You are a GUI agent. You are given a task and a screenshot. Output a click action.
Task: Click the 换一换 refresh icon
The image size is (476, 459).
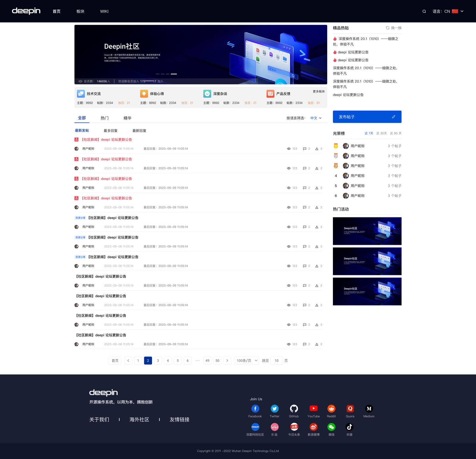[x=388, y=28]
